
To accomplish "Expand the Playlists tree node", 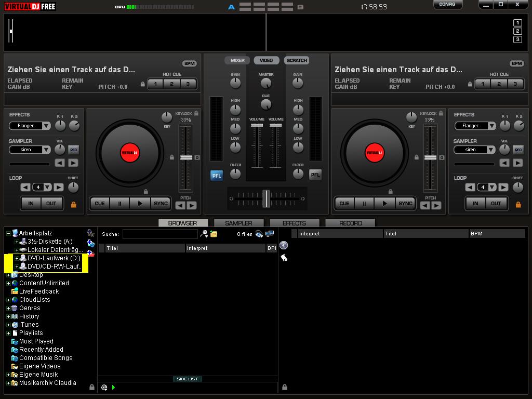I will click(8, 333).
